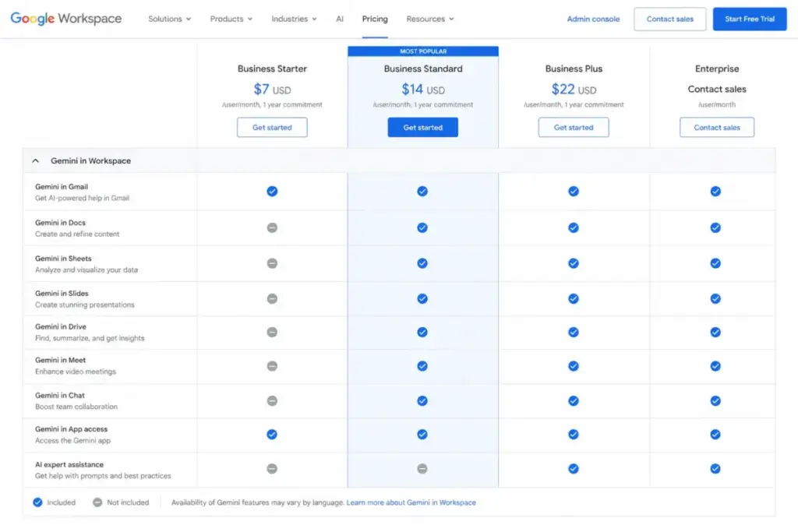Click AI expert assistance checkmark for Enterprise

tap(715, 468)
